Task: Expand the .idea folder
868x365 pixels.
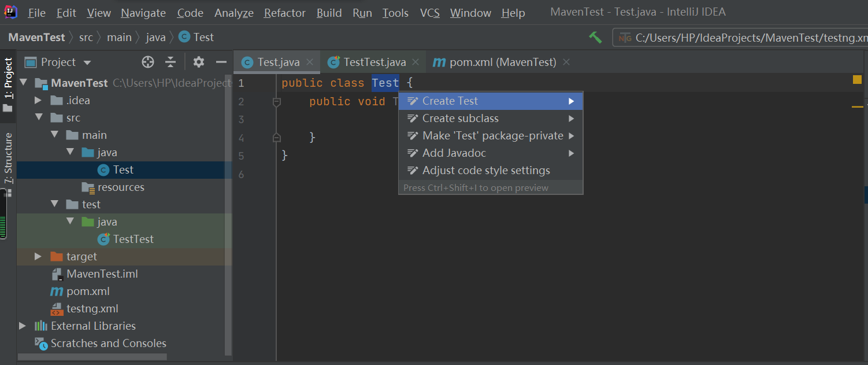Action: (x=38, y=100)
